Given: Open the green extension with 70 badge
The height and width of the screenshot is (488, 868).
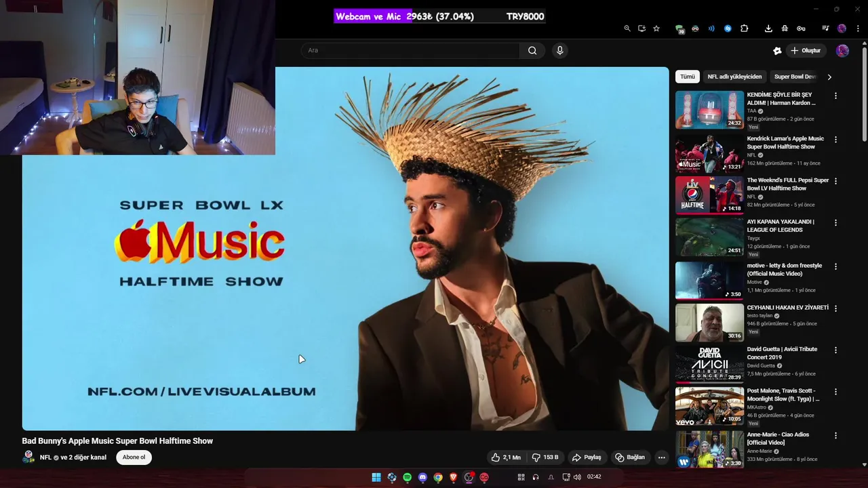Looking at the screenshot, I should tap(679, 28).
